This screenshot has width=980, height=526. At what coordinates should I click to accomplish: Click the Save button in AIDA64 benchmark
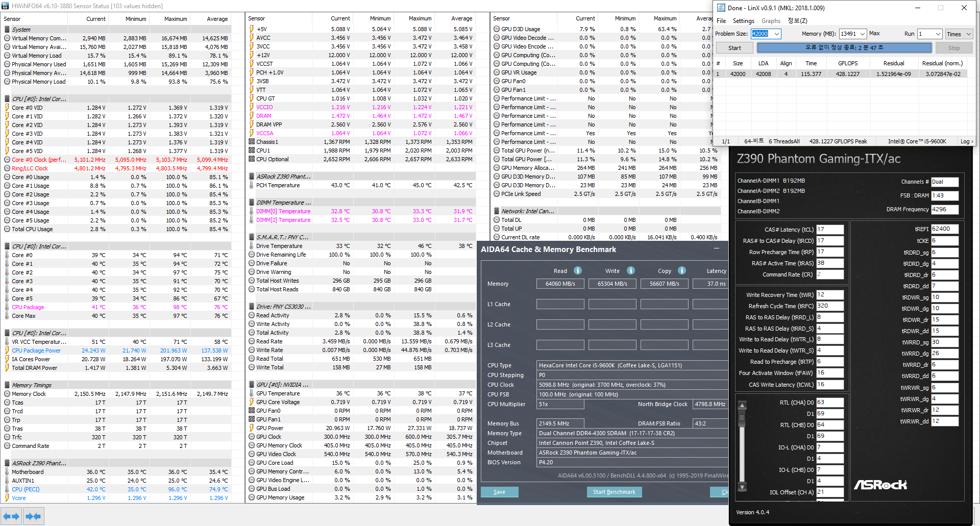click(500, 492)
